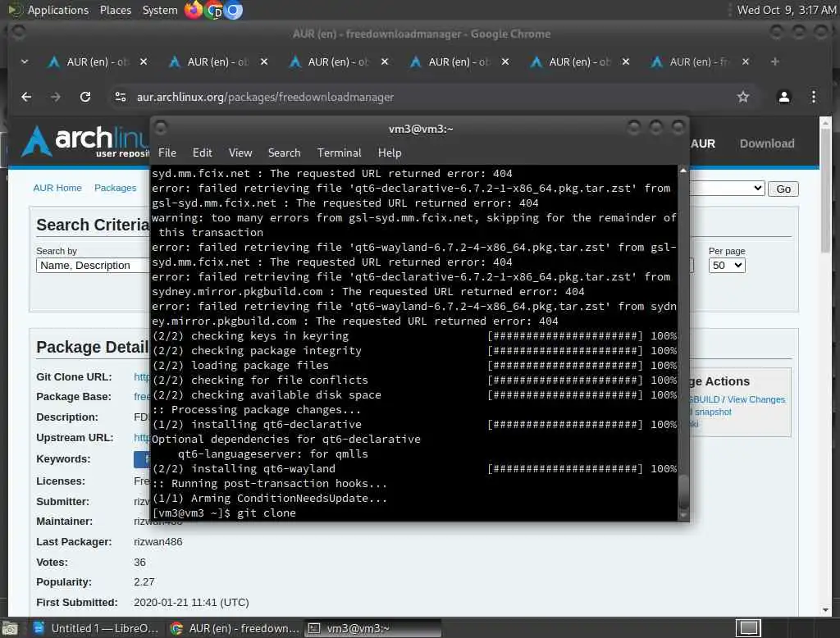Open the Terminal menu in terminal
The height and width of the screenshot is (638, 840).
click(339, 153)
